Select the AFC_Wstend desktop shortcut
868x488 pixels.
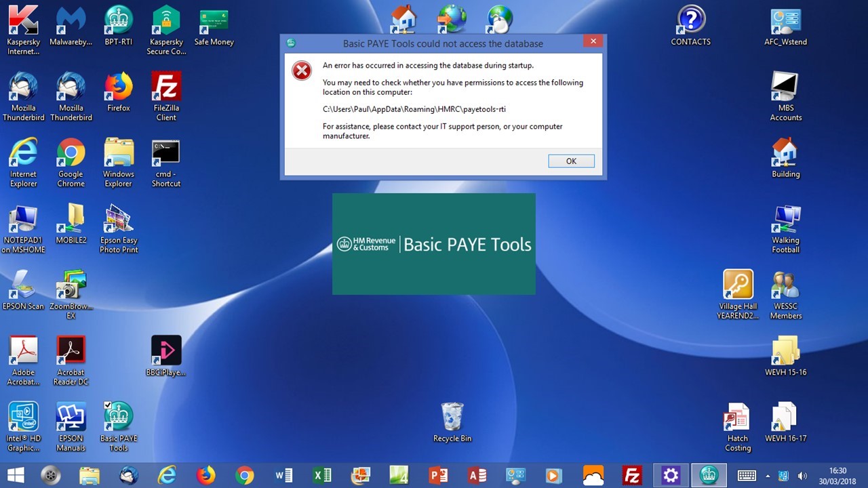pos(786,26)
